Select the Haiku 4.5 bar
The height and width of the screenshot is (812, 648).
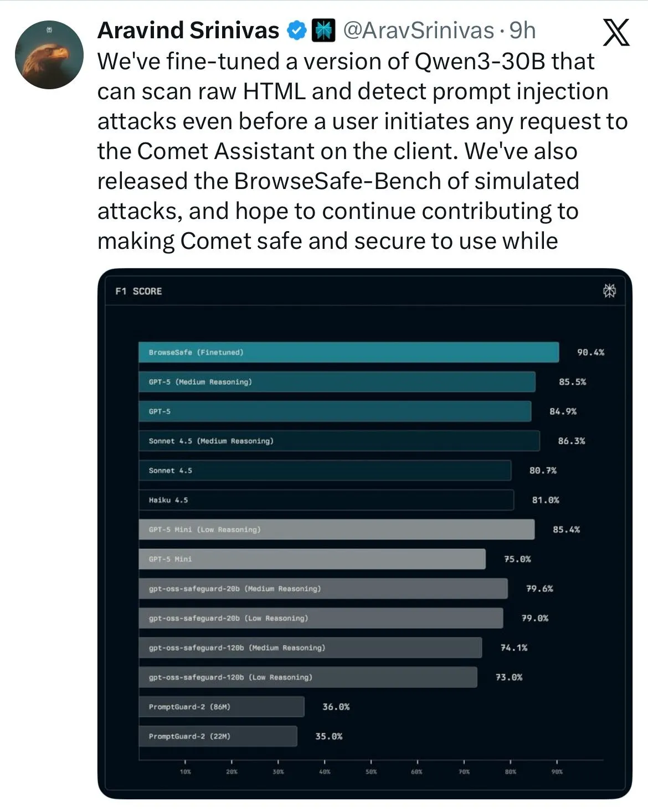pos(326,500)
